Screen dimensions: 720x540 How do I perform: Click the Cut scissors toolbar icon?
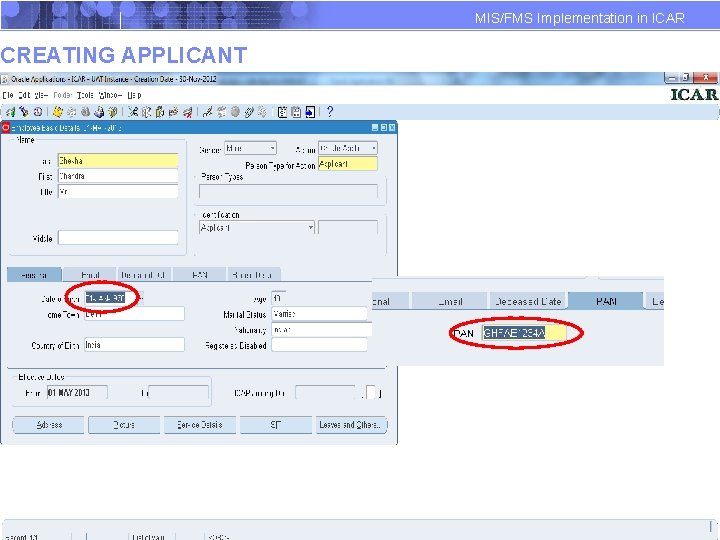pos(133,112)
